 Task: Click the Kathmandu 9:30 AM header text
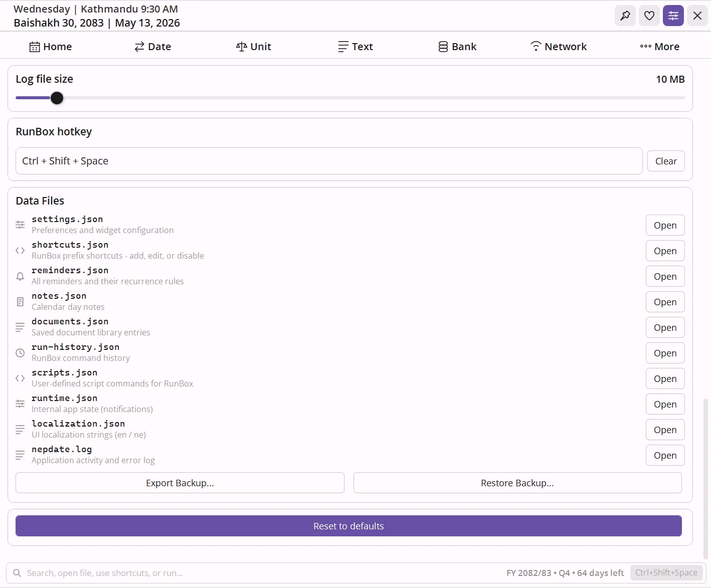coord(129,9)
